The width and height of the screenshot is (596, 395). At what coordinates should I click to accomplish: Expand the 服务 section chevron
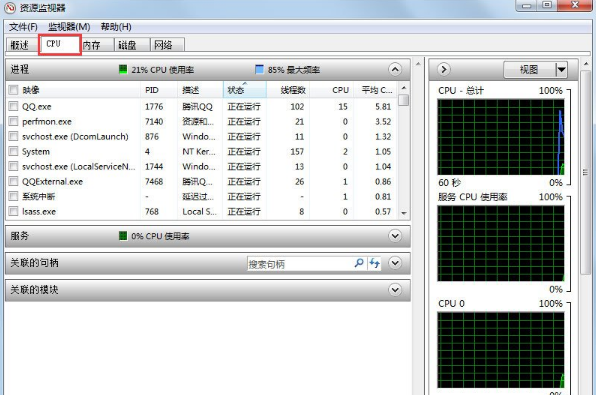tap(395, 236)
